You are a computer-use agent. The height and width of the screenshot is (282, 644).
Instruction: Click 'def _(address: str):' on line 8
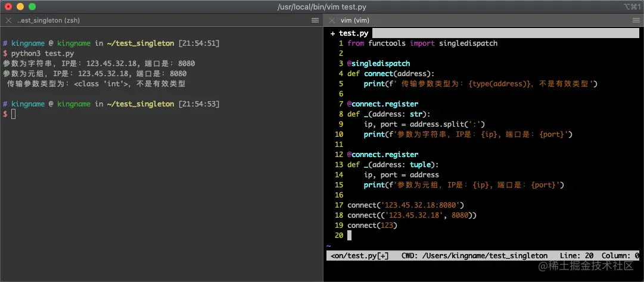(389, 114)
